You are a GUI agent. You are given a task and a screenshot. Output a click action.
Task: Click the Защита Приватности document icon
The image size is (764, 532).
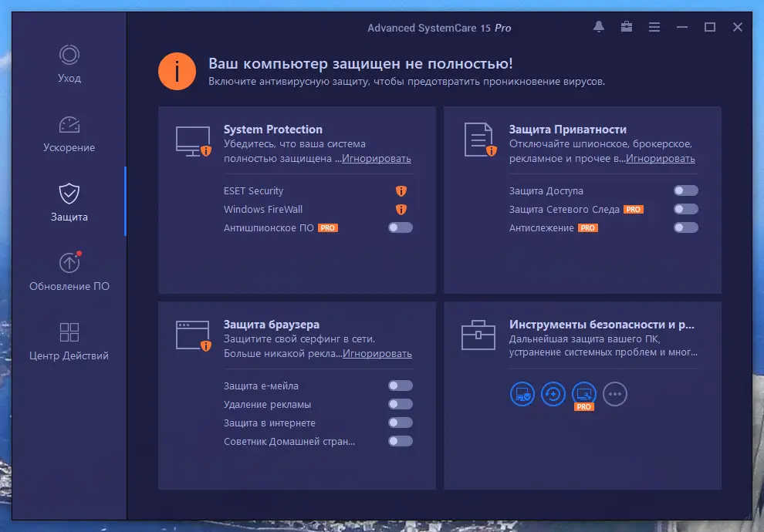[480, 140]
